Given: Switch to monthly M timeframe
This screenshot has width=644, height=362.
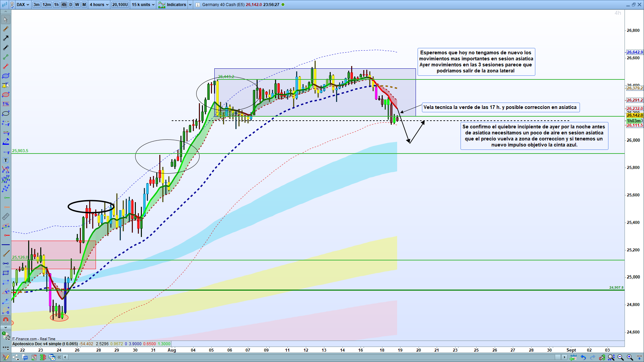Looking at the screenshot, I should [84, 5].
